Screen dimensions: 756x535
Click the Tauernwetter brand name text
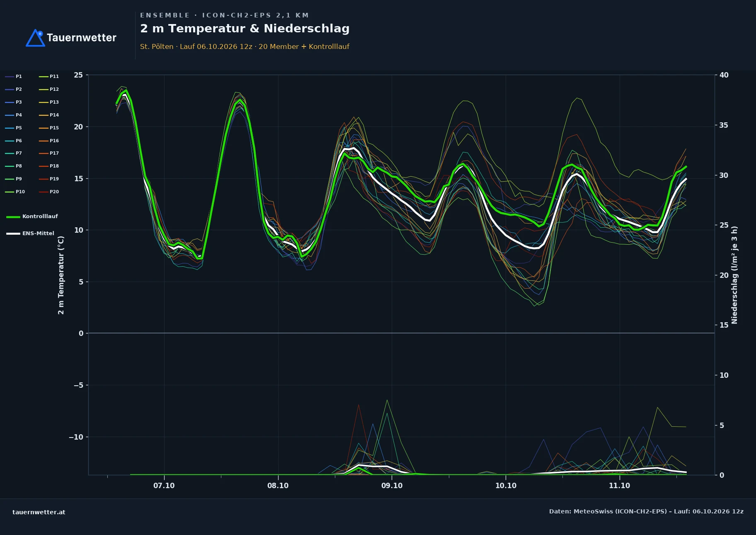click(82, 38)
